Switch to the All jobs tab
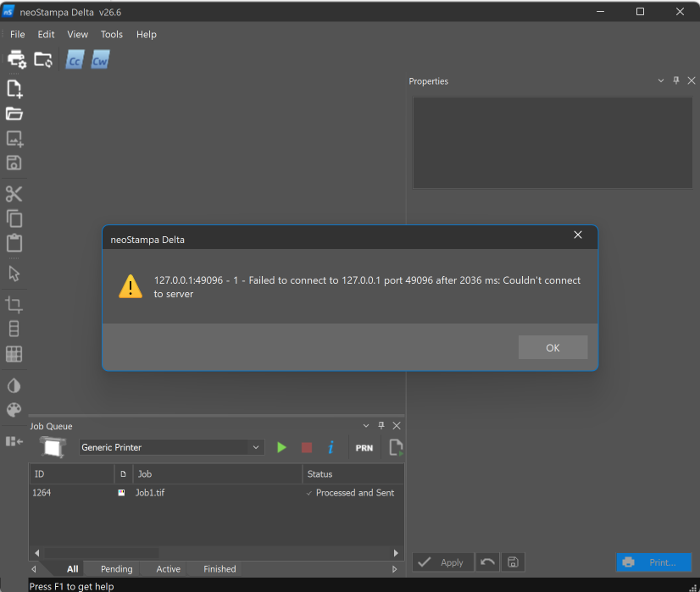This screenshot has height=592, width=700. tap(72, 569)
